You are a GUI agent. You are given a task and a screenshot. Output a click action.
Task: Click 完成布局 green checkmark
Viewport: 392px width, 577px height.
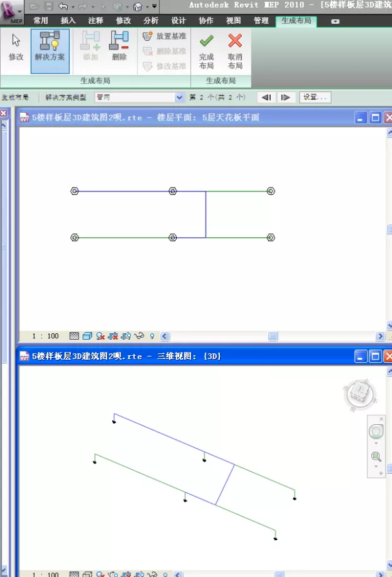click(206, 51)
